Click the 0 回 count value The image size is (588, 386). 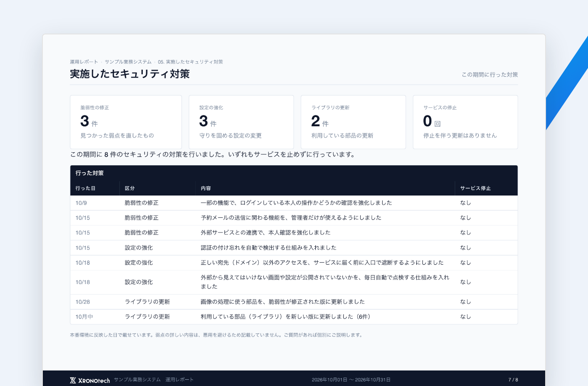click(432, 121)
